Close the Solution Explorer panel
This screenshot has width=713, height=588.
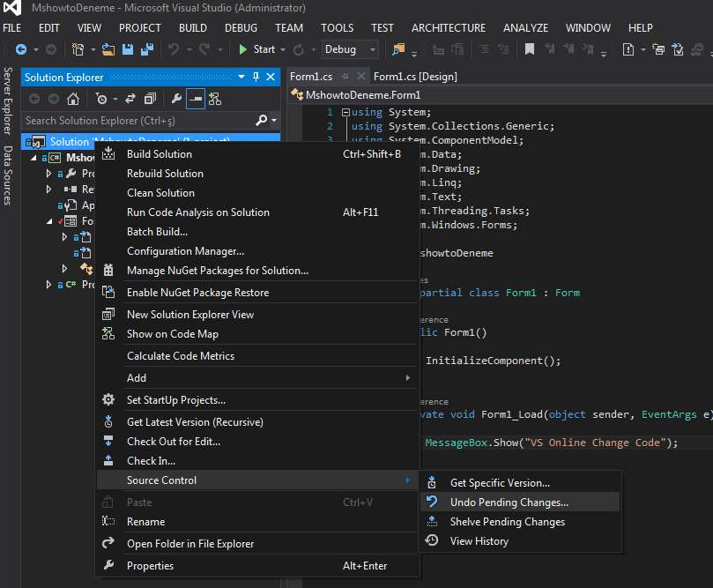pos(271,77)
